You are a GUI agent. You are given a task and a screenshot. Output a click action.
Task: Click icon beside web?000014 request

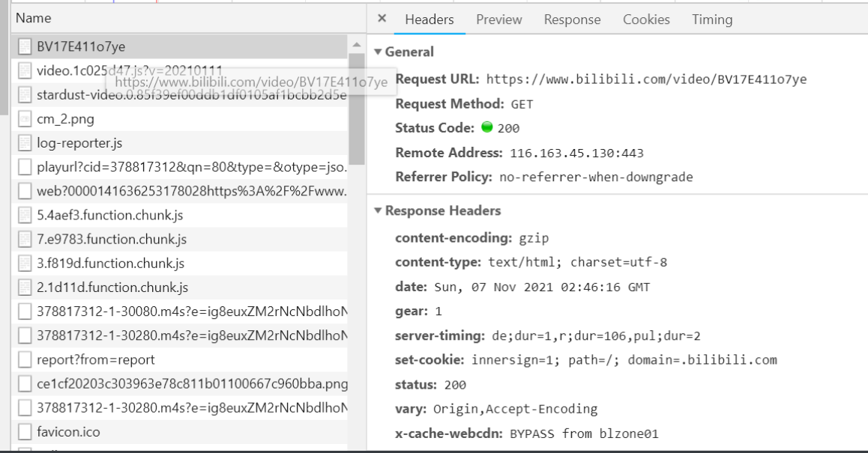coord(24,191)
